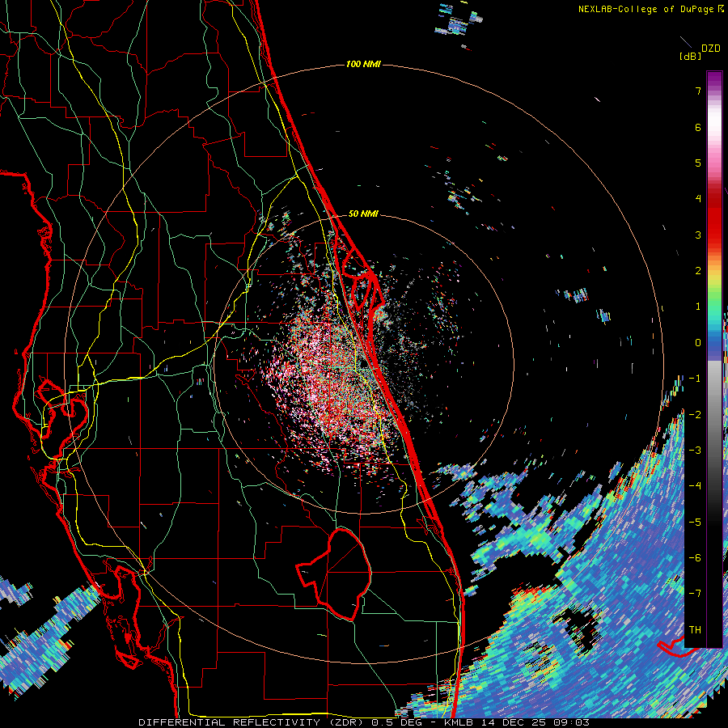Click the vertical ZDR color bar legend
The height and width of the screenshot is (728, 728).
click(714, 359)
